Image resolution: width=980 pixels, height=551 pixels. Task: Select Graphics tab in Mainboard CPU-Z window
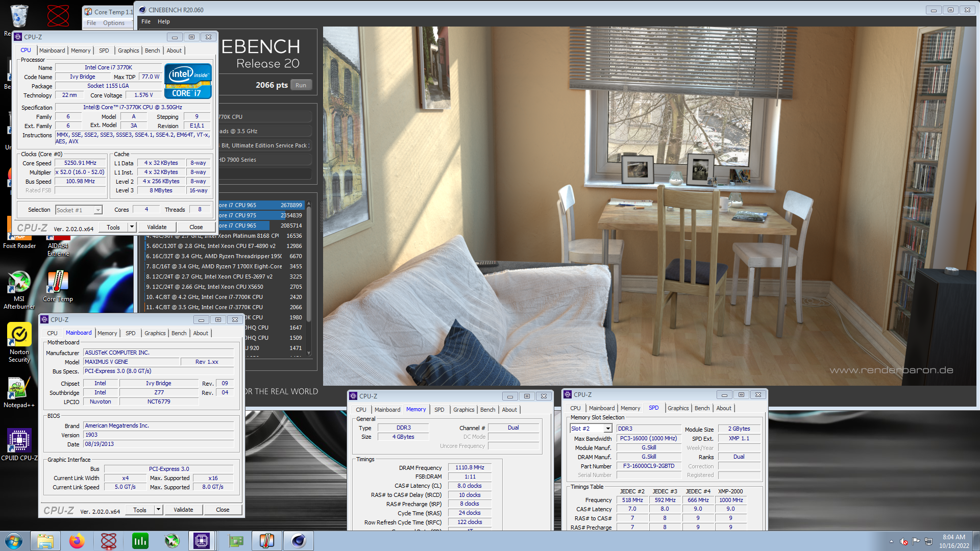[155, 333]
